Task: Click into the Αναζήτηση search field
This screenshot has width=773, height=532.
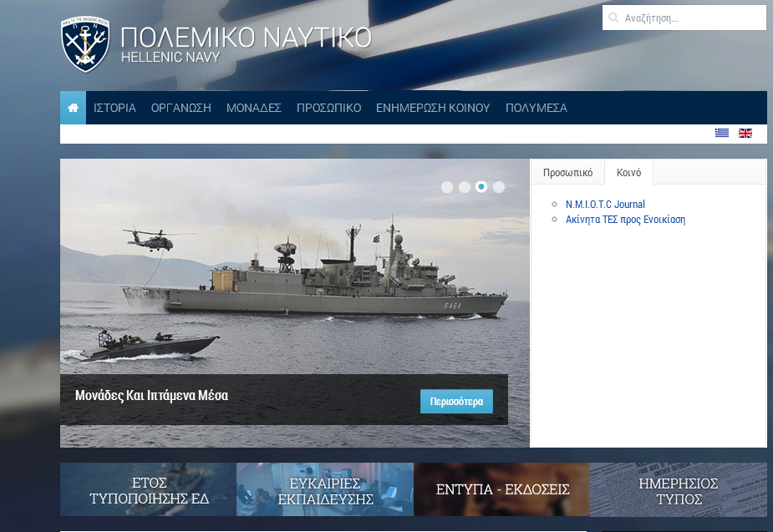Action: tap(691, 18)
